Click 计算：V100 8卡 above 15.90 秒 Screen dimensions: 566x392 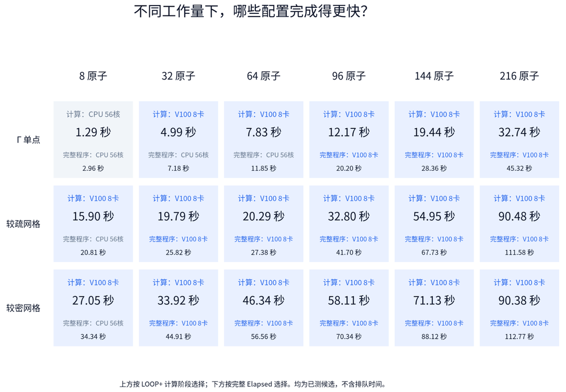(x=93, y=198)
